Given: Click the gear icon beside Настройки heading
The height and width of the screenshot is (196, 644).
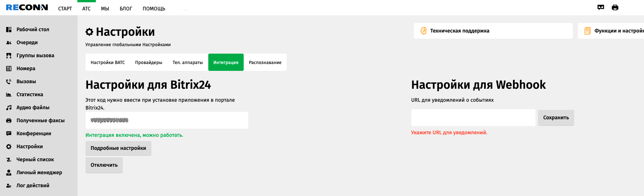Looking at the screenshot, I should pos(89,32).
